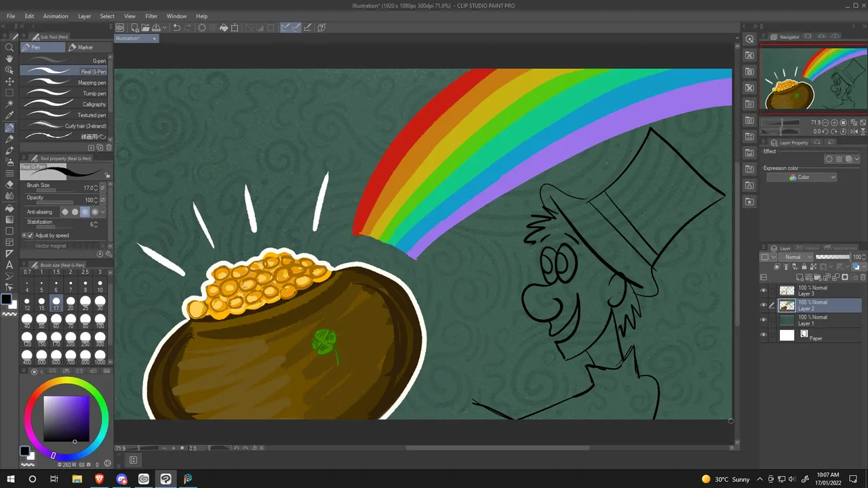Select the Text tool
The width and height of the screenshot is (868, 488).
(x=9, y=264)
